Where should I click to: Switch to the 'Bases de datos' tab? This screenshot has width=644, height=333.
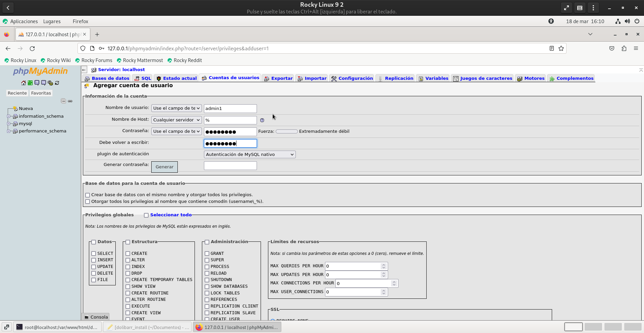[x=110, y=78]
